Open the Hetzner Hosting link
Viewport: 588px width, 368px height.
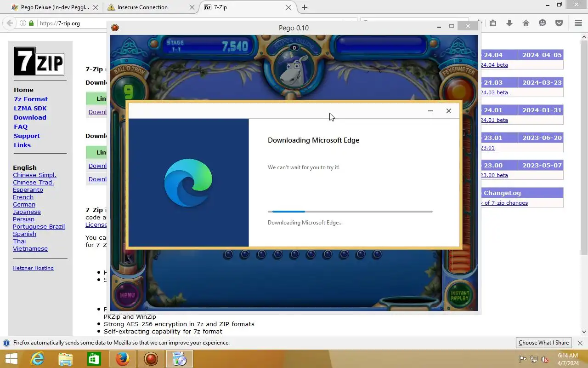point(33,268)
